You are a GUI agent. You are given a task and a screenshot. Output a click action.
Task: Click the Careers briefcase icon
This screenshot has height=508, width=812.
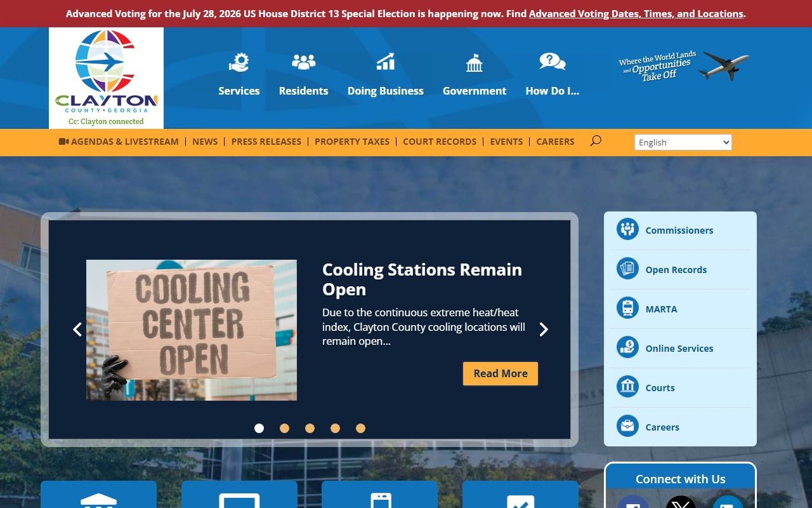pos(627,426)
